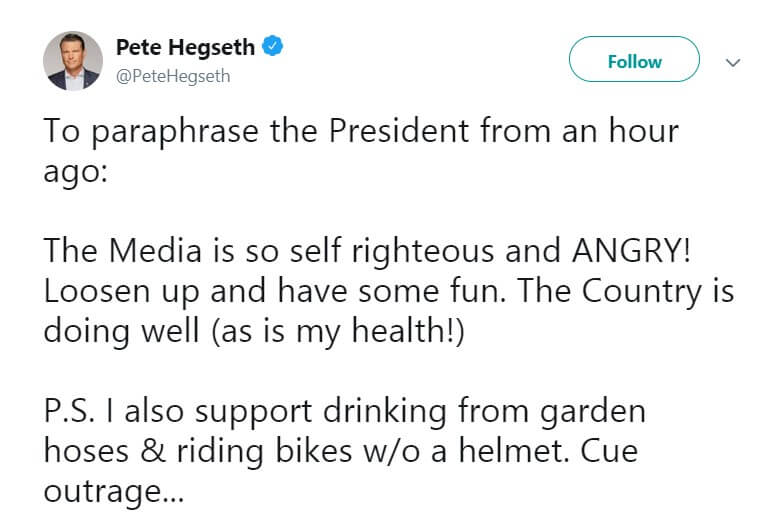Open the tweet options chevron menu
Viewport: 782px width, 518px height.
click(x=733, y=62)
